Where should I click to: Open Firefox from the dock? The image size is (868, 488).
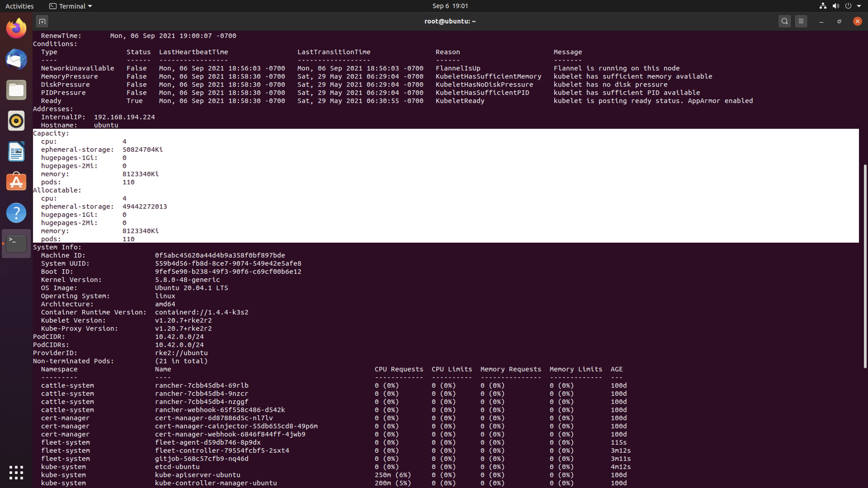[x=16, y=28]
